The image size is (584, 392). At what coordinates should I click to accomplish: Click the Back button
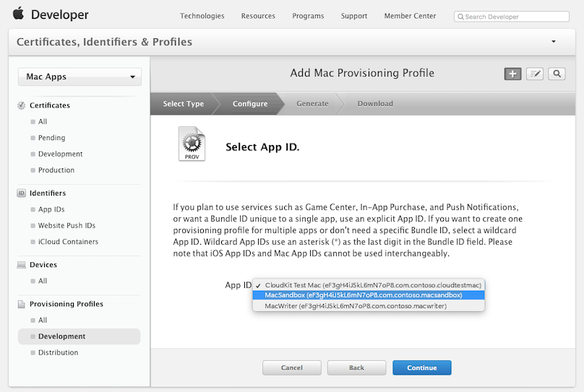pos(356,367)
